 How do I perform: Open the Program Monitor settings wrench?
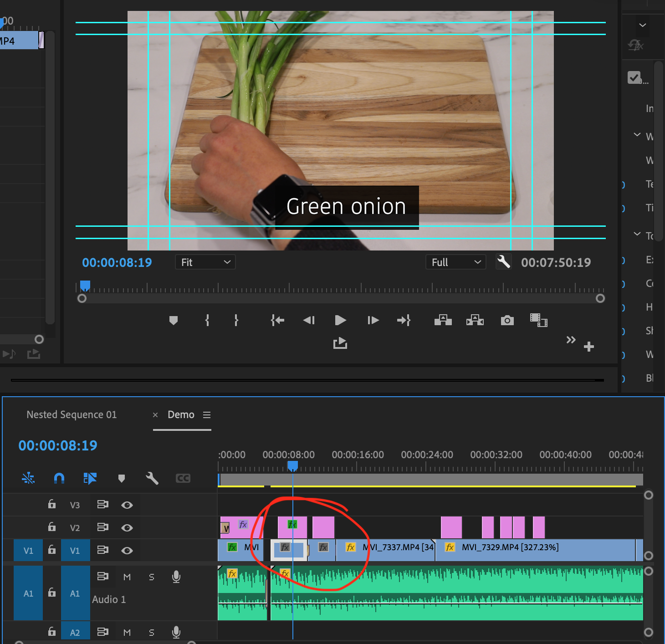coord(503,262)
